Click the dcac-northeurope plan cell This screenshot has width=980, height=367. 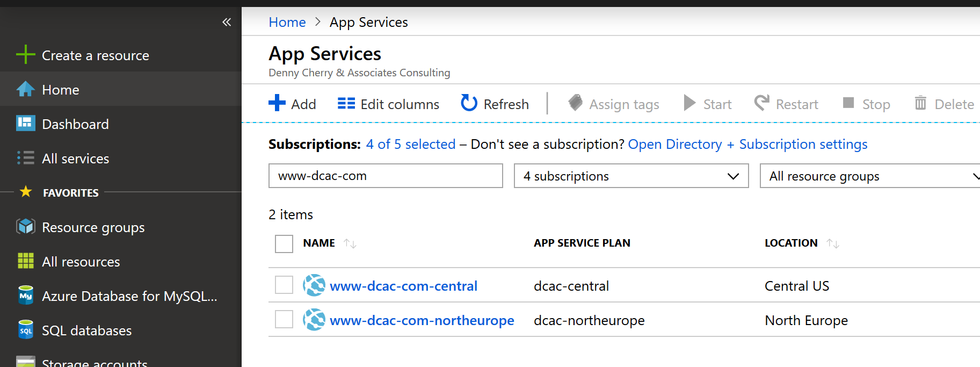pyautogui.click(x=589, y=320)
